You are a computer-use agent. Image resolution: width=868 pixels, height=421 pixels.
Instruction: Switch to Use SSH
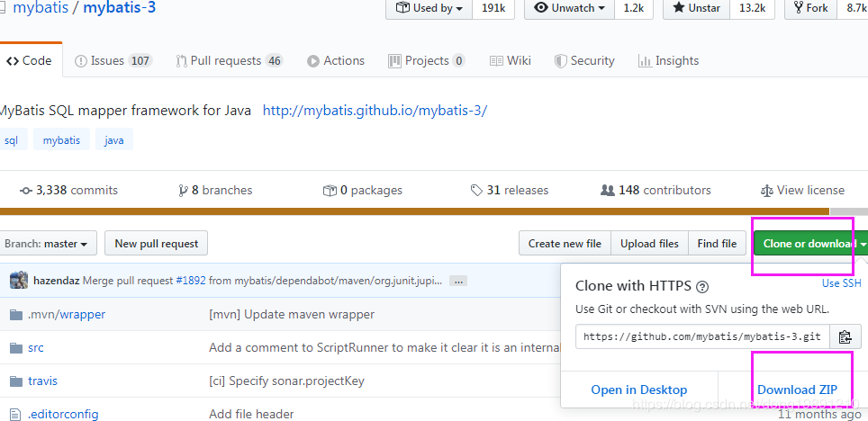tap(841, 283)
